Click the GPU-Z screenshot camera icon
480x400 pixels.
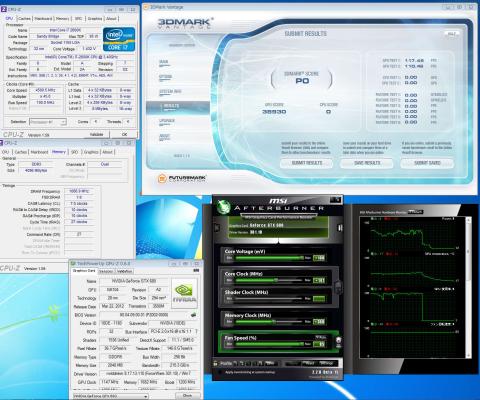tap(196, 271)
